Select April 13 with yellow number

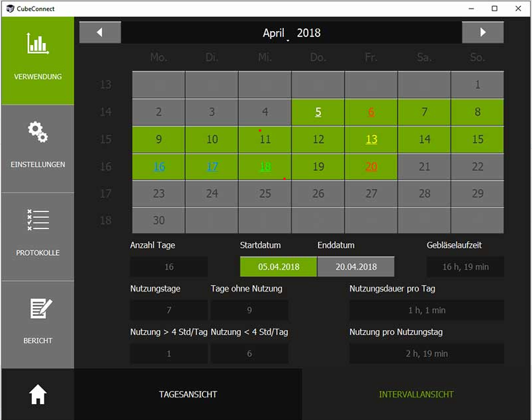(x=371, y=140)
